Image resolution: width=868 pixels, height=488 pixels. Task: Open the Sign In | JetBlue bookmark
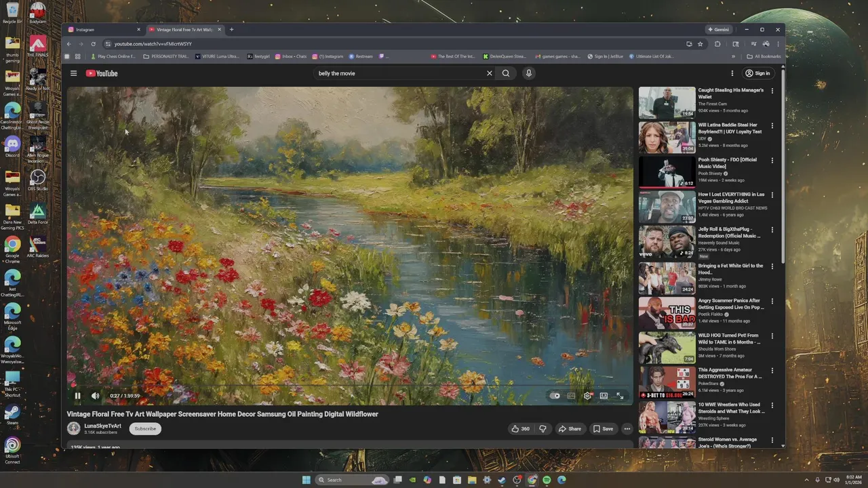606,56
